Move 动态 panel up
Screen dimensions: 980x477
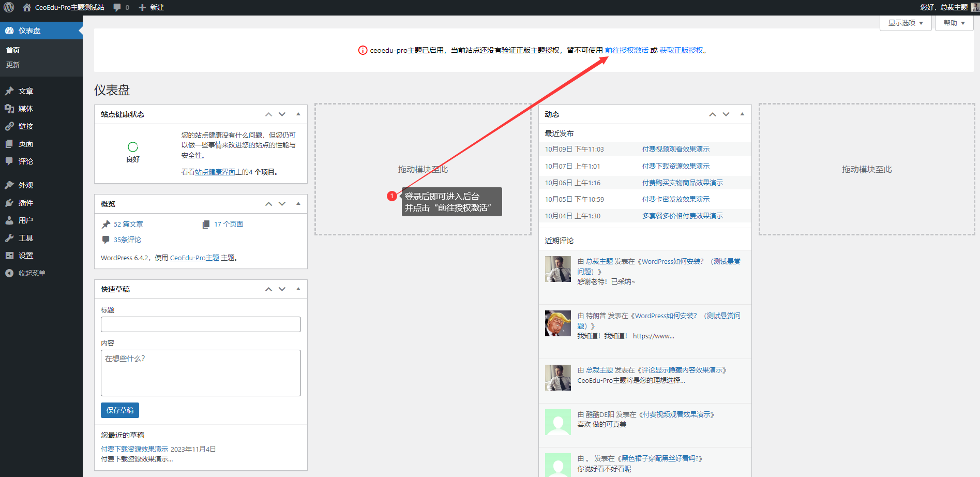point(713,114)
